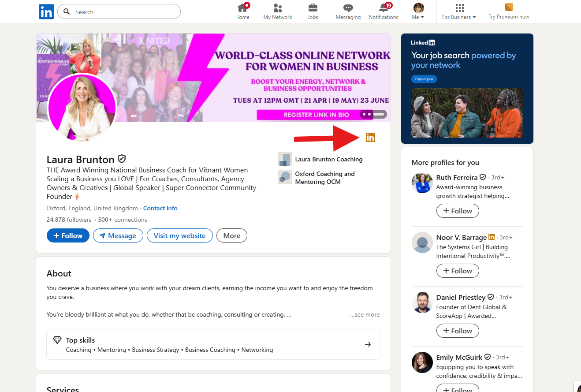Click the 'Oxford, England, United Kingdom' location text

[92, 208]
